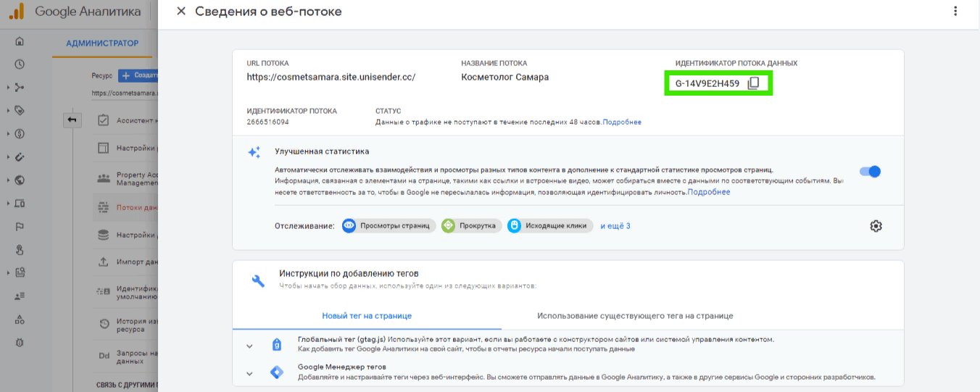Select the stream URL cosmetsamara.site.unisender.cc
Image resolution: width=980 pixels, height=392 pixels.
pyautogui.click(x=331, y=77)
